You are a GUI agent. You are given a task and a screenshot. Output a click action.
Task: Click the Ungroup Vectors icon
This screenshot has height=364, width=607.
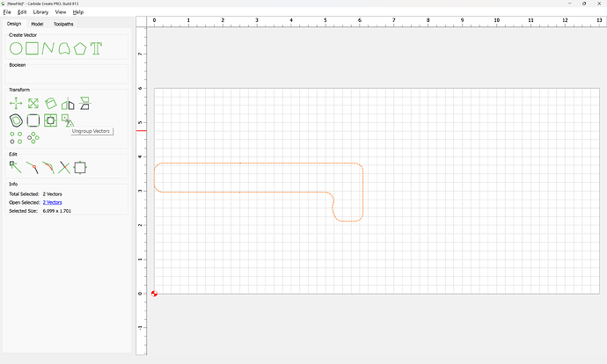click(x=68, y=120)
